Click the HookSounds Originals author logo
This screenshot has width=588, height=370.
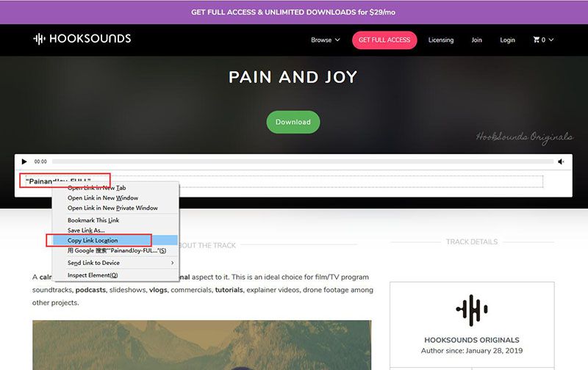coord(472,311)
